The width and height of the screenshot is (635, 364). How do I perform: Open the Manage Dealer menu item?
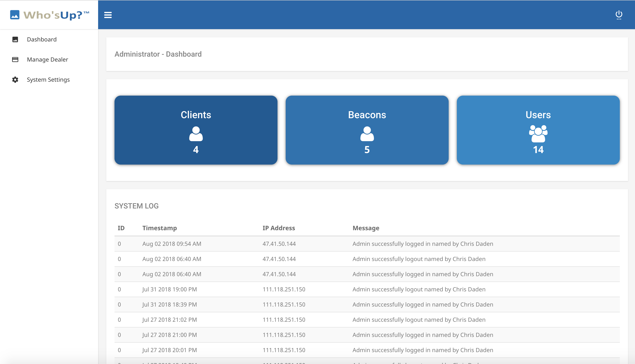[47, 60]
